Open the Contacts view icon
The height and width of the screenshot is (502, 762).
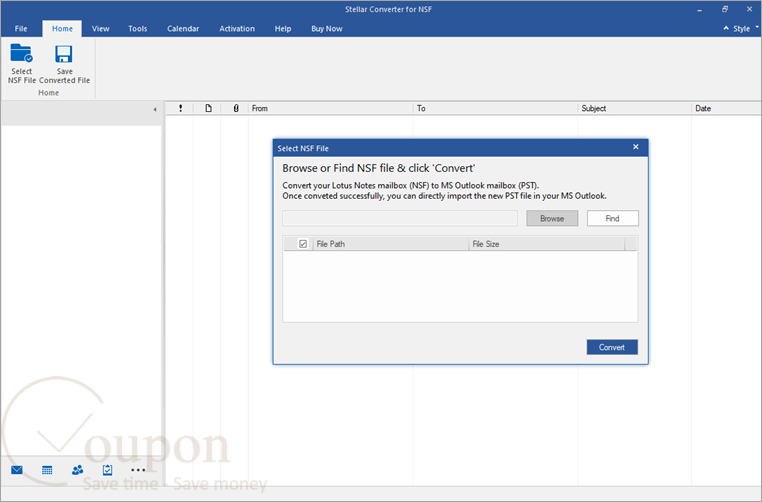[x=77, y=470]
